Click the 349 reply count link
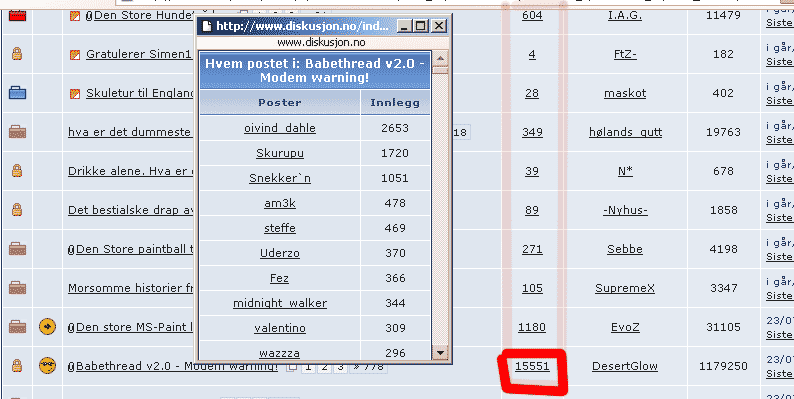Viewport: 794px width, 399px height. (532, 132)
